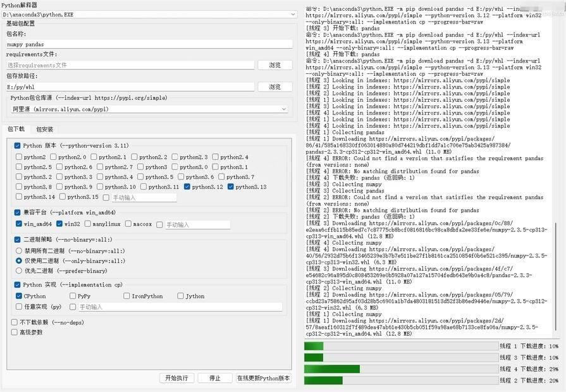566x392 pixels.
Task: Select 优先二进制 (--prefer-binary) radio option
Action: coord(19,271)
